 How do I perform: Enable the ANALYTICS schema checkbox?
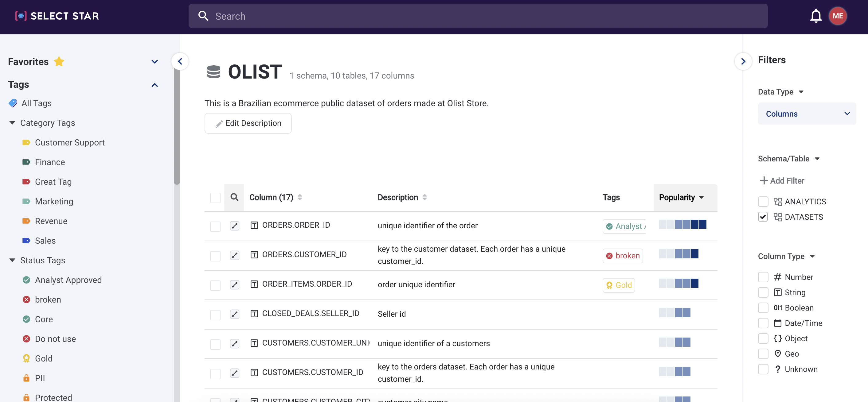coord(763,202)
